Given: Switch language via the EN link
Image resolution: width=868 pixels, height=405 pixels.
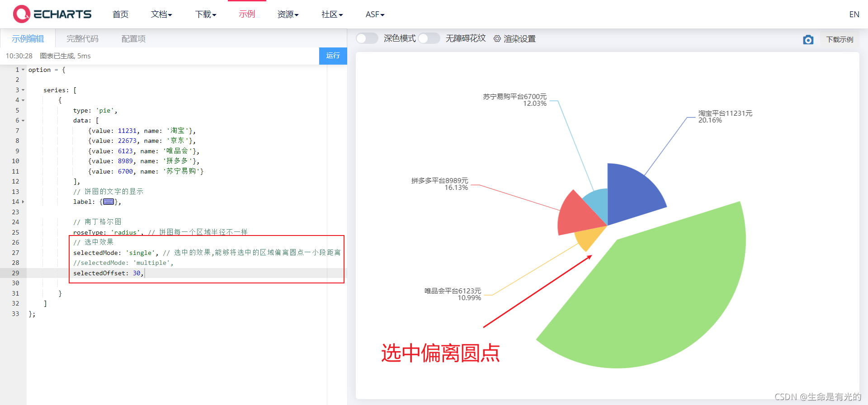Looking at the screenshot, I should coord(854,14).
